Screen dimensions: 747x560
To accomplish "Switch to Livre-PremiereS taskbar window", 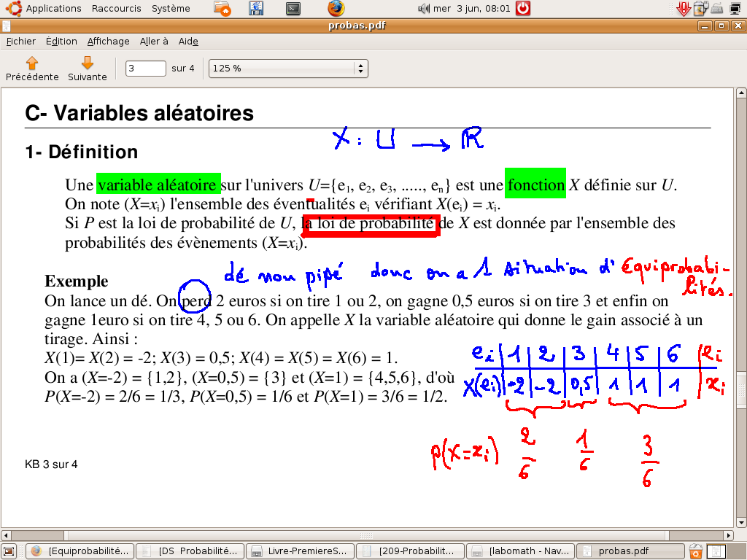I will (300, 551).
